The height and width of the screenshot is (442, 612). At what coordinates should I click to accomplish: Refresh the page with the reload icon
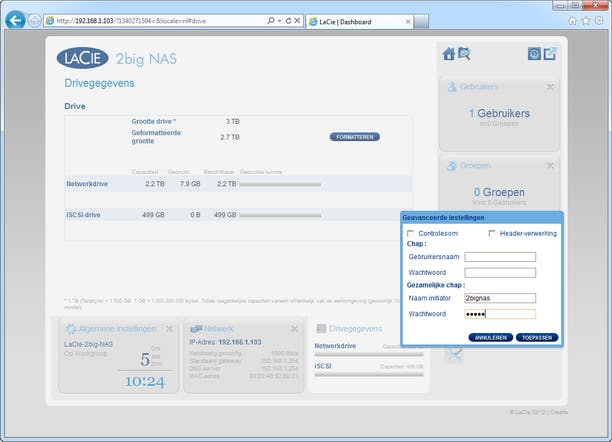pos(288,21)
